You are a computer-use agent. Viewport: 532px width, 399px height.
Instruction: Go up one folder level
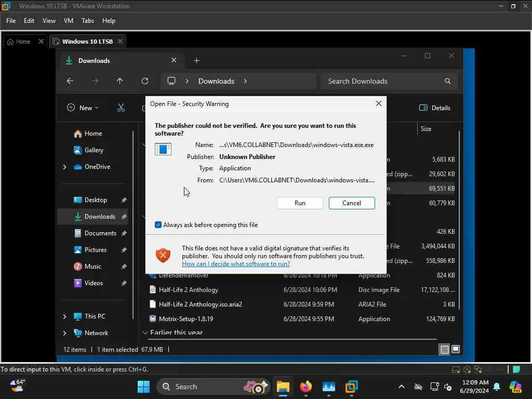[120, 81]
